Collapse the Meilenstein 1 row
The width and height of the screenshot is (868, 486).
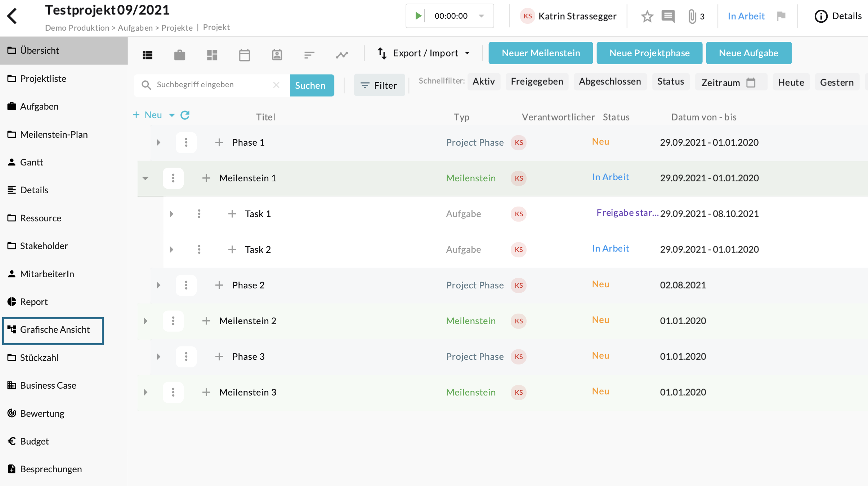(x=146, y=178)
